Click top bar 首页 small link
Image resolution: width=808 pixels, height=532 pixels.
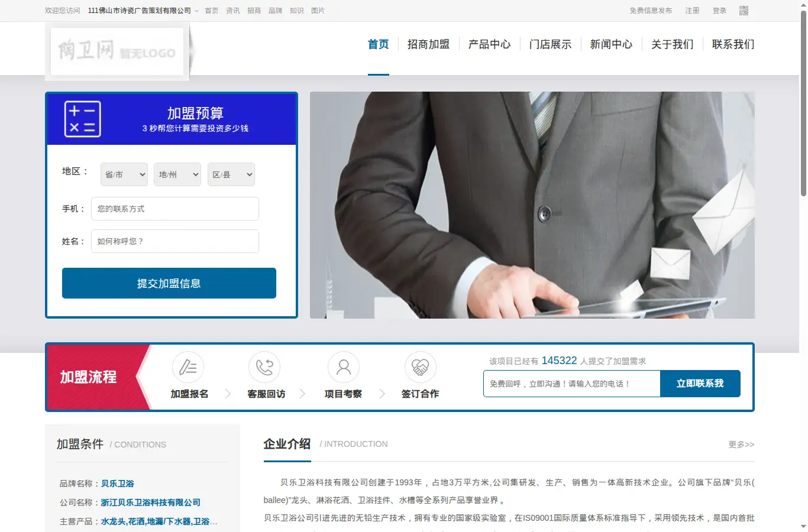pyautogui.click(x=212, y=11)
